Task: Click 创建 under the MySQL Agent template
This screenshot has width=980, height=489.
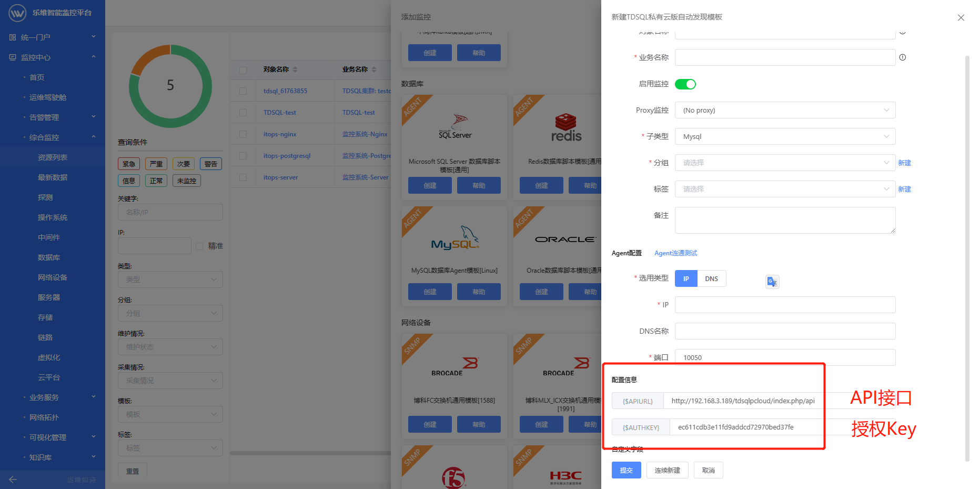Action: pos(430,292)
